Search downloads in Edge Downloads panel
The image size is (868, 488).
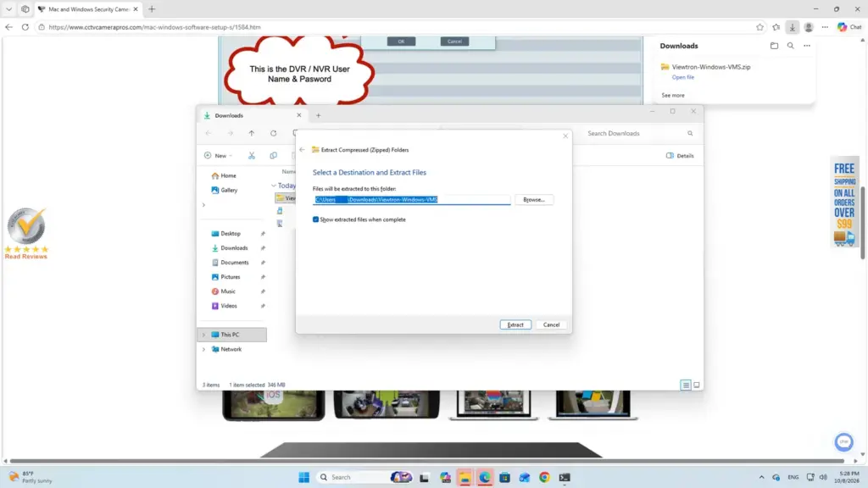coord(791,46)
